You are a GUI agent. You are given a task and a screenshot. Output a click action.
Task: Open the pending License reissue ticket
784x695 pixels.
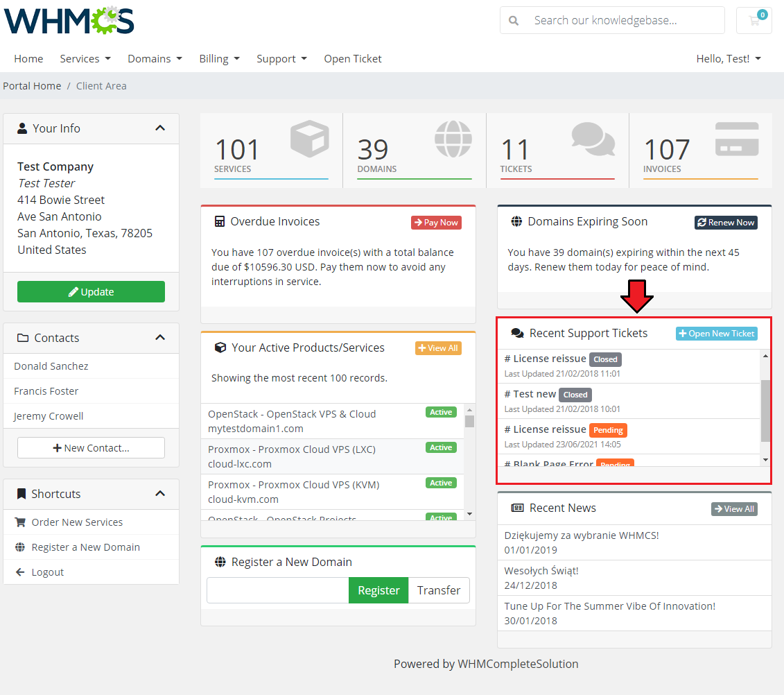tap(629, 436)
